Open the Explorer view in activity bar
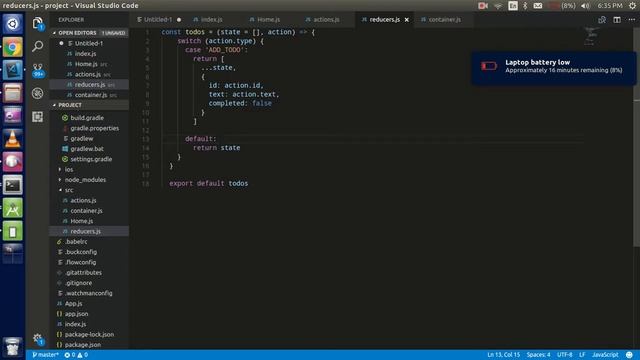Screen dimensions: 640x360 (38, 23)
